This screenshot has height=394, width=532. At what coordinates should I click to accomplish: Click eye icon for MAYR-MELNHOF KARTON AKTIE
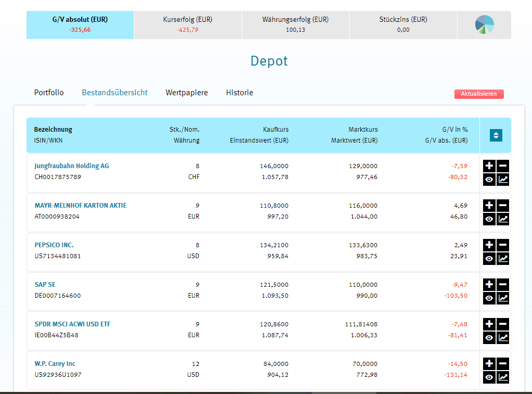tap(489, 219)
